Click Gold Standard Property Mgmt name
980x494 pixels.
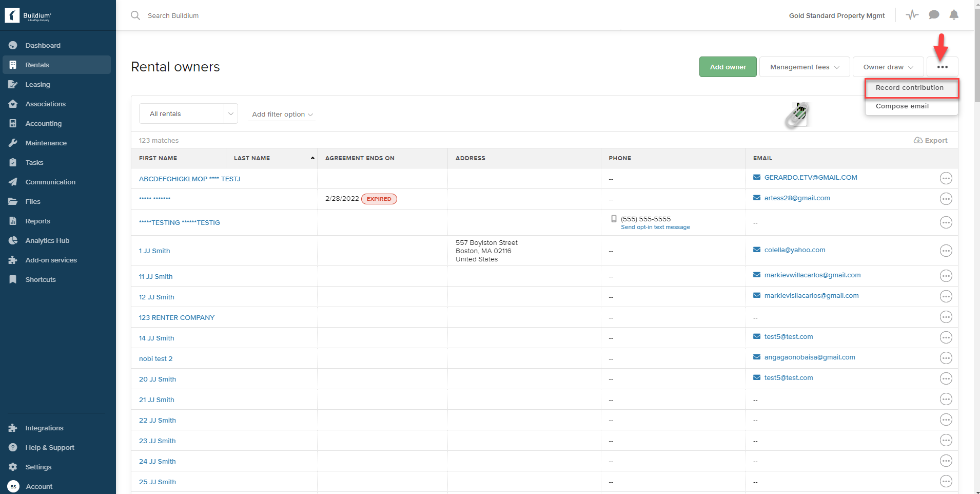tap(836, 15)
